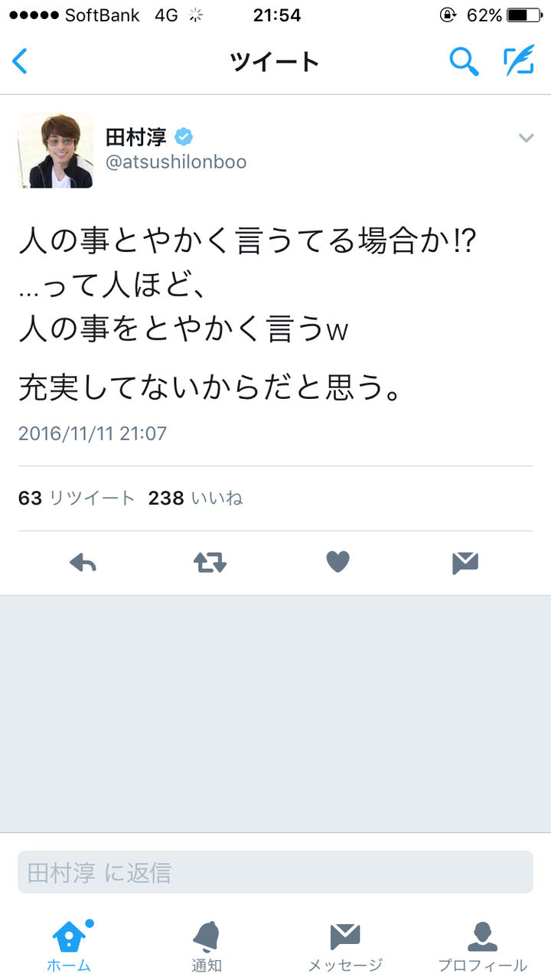
Task: Open メッセージ tab
Action: [344, 946]
